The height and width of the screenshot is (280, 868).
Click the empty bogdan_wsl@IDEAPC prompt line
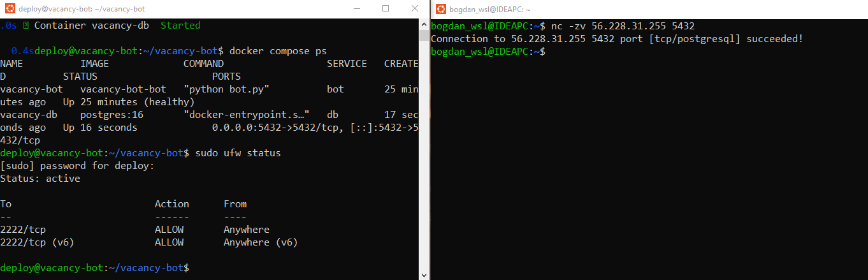pos(488,52)
